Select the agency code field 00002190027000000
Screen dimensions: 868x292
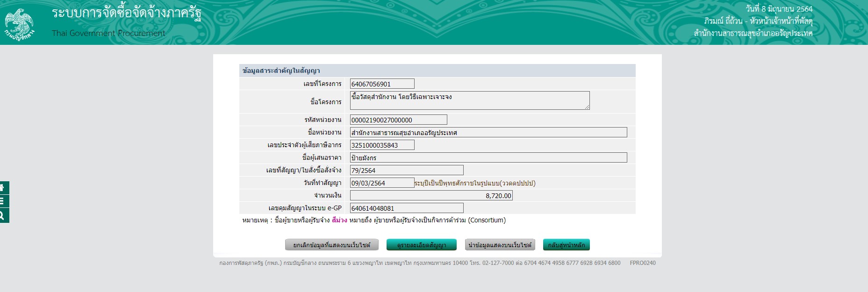[398, 120]
